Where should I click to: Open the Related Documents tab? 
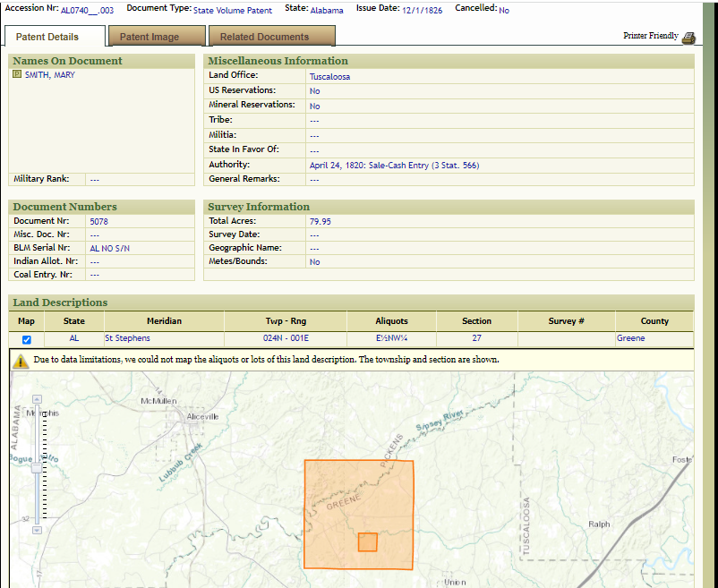click(264, 37)
